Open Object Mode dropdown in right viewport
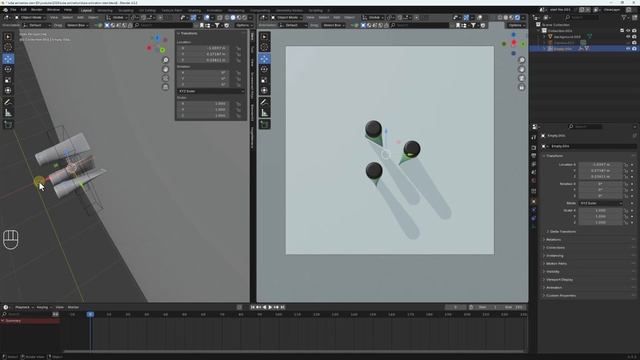The width and height of the screenshot is (640, 360). click(x=287, y=18)
